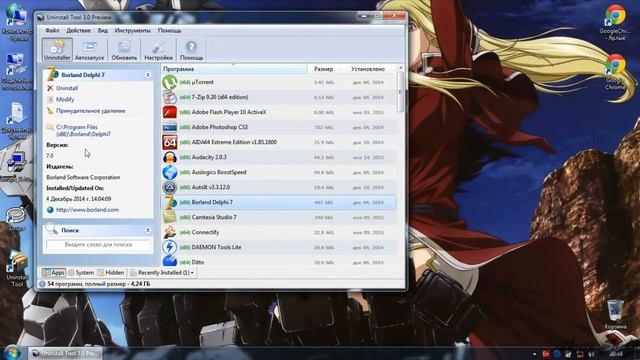Click Modify action in side panel
The height and width of the screenshot is (360, 640).
(x=65, y=99)
